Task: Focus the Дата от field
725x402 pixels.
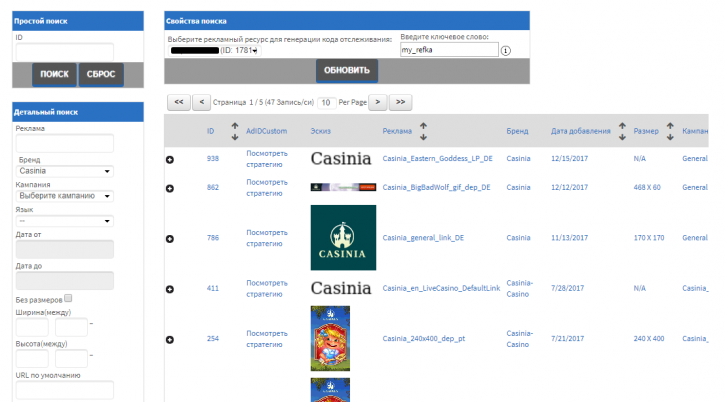Action: coord(65,249)
